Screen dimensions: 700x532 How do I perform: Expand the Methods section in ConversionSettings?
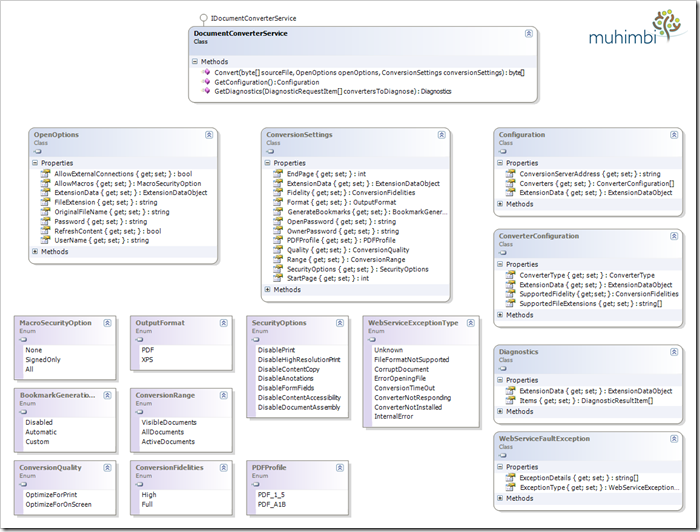point(268,290)
